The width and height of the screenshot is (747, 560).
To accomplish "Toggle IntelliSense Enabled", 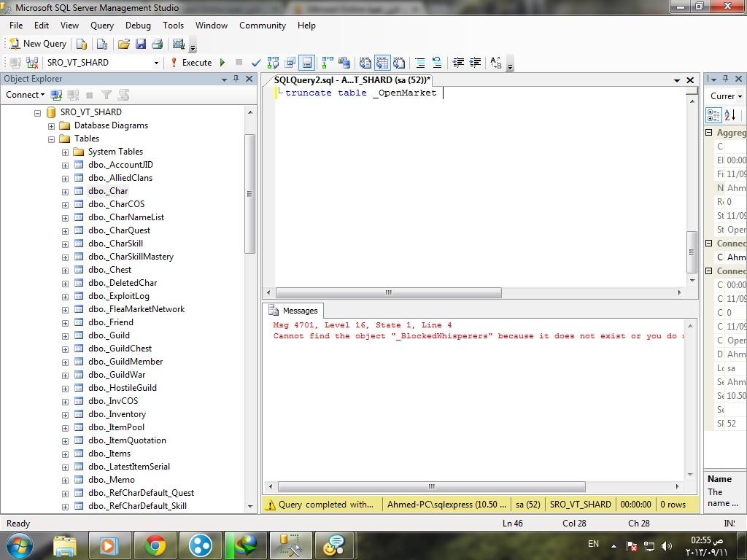I will click(x=307, y=63).
